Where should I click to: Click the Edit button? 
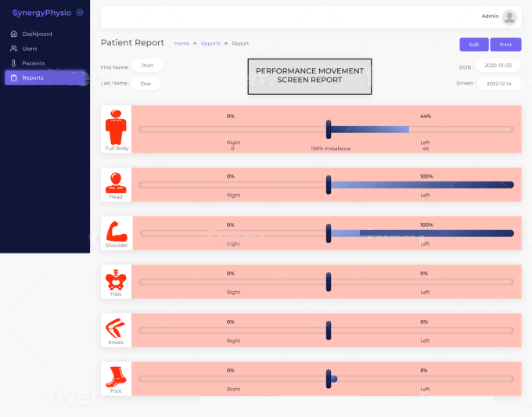[x=473, y=45]
